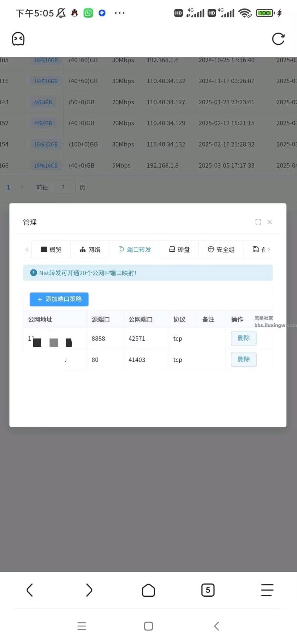Click the 备注 column header
This screenshot has width=297, height=644.
pos(208,319)
